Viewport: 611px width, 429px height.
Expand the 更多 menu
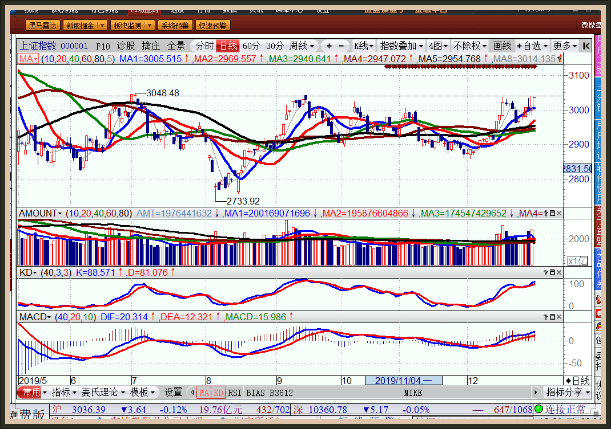pos(565,46)
